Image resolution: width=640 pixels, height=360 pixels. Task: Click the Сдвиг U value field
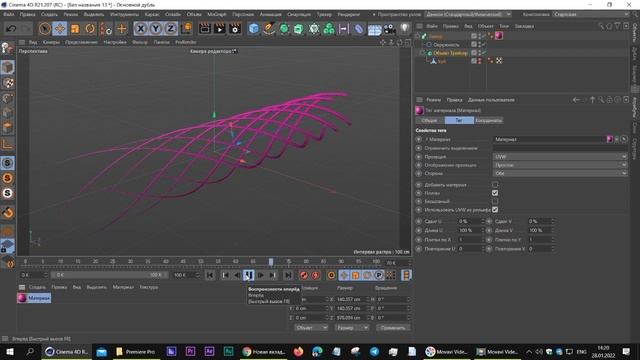470,221
